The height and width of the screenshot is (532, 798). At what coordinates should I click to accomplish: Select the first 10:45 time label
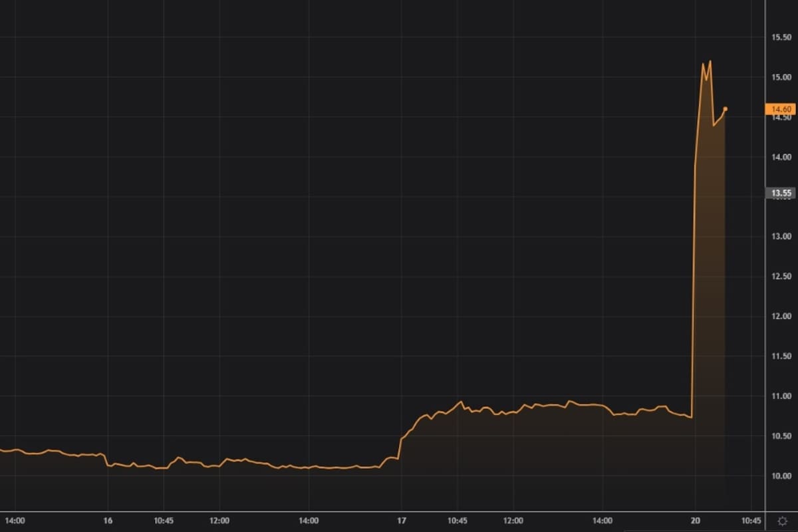163,521
